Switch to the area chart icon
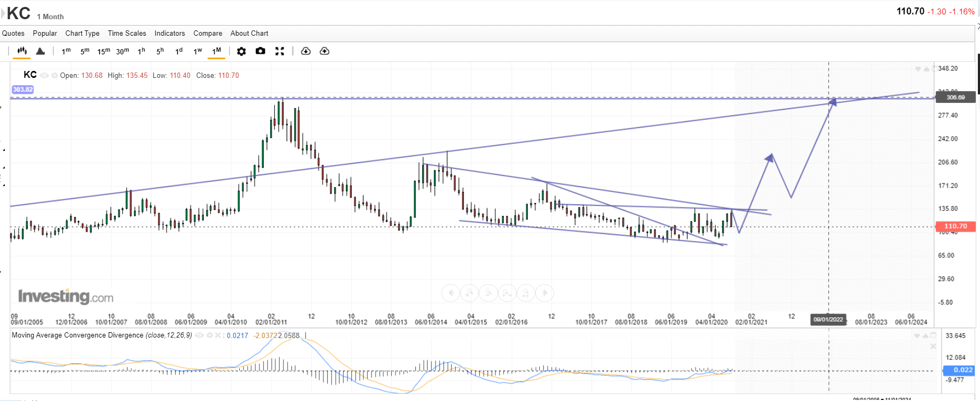This screenshot has width=980, height=401. 41,51
